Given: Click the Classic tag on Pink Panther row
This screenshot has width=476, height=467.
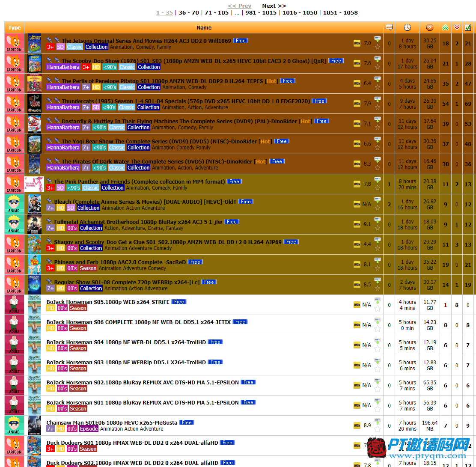Looking at the screenshot, I should tap(91, 188).
